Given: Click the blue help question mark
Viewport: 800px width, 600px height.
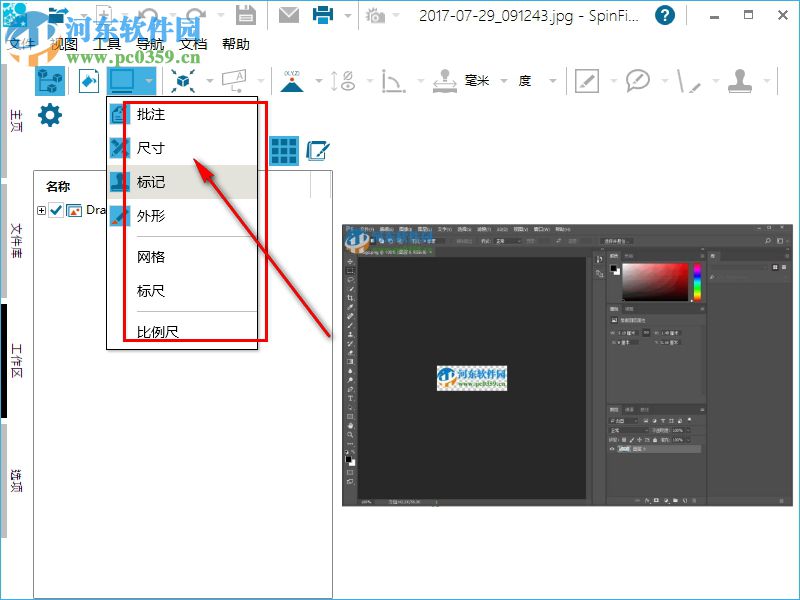Looking at the screenshot, I should 665,15.
